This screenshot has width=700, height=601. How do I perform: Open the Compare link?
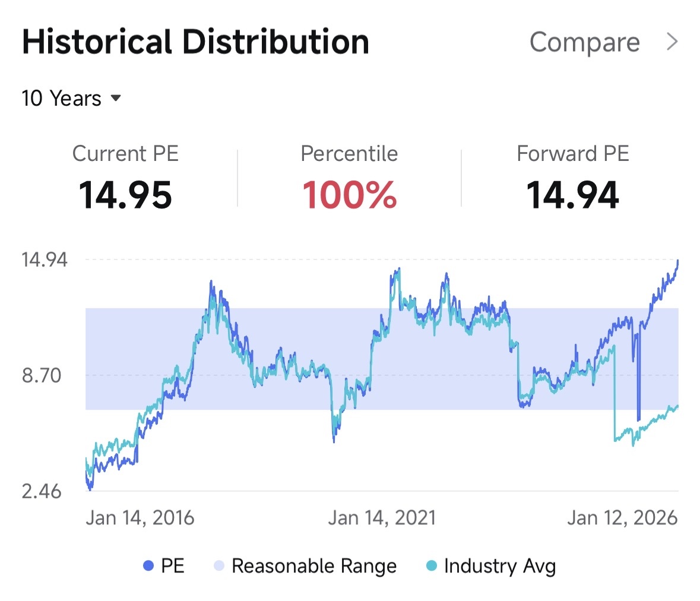[584, 43]
